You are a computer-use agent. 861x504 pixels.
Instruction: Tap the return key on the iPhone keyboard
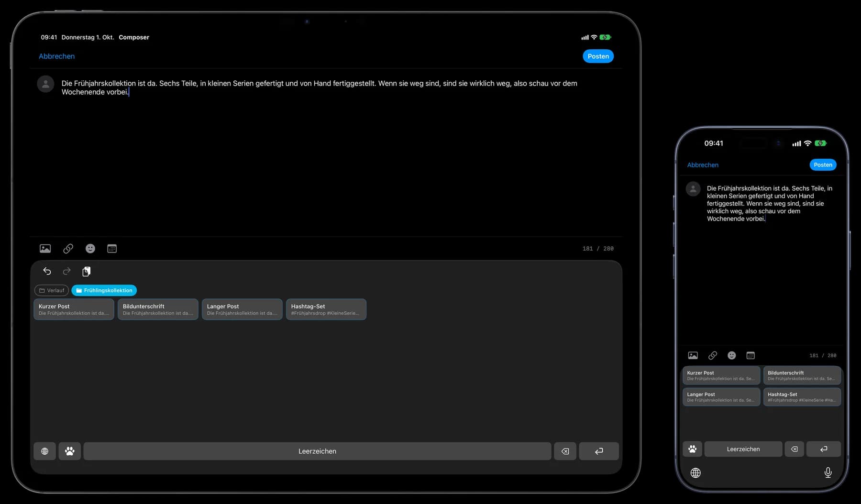tap(824, 449)
